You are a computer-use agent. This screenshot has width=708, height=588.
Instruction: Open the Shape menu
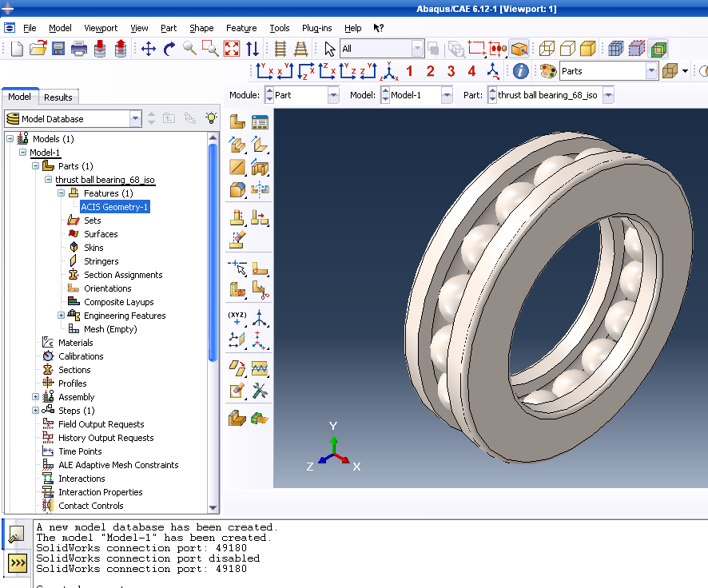pos(201,28)
